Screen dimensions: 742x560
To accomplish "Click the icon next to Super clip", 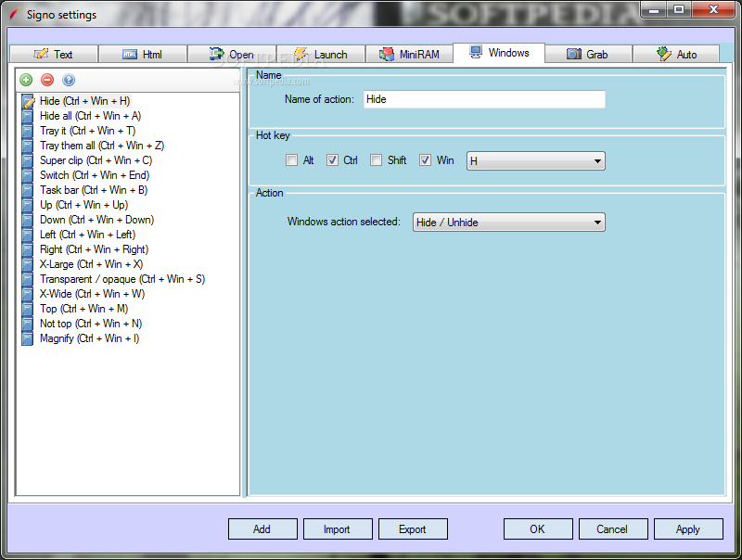I will (28, 160).
